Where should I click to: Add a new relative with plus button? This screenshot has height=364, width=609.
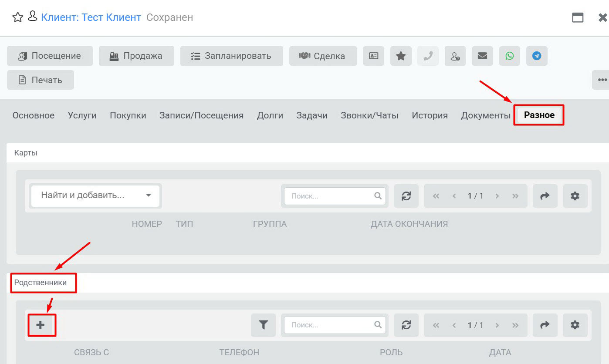coord(41,325)
